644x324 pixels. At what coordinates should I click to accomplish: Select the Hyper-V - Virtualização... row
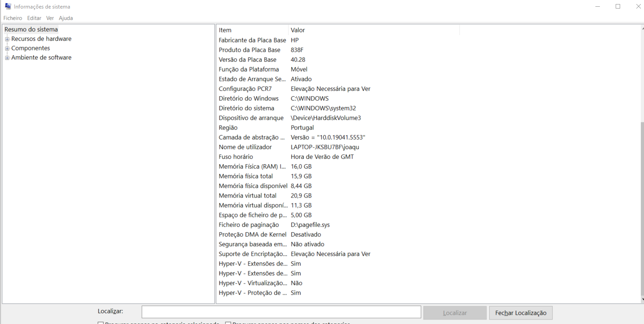tap(338, 283)
